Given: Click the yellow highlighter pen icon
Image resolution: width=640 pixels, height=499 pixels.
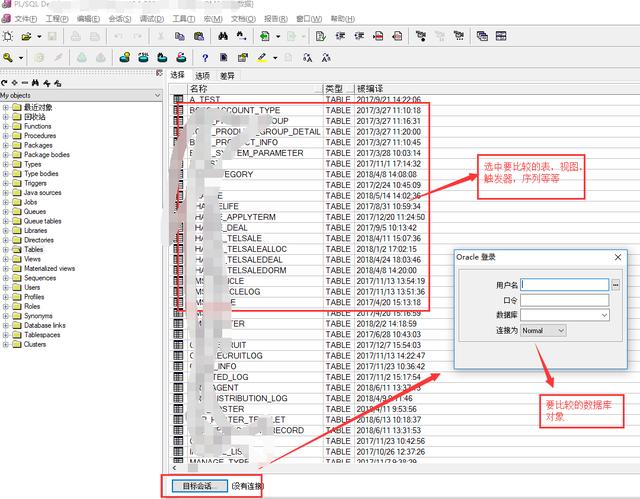Looking at the screenshot, I should [x=262, y=58].
